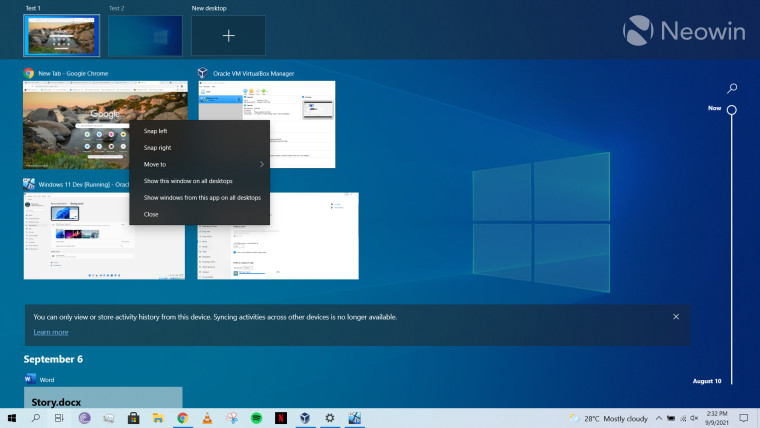Click the battery icon in system tray
This screenshot has height=428, width=760.
click(671, 418)
